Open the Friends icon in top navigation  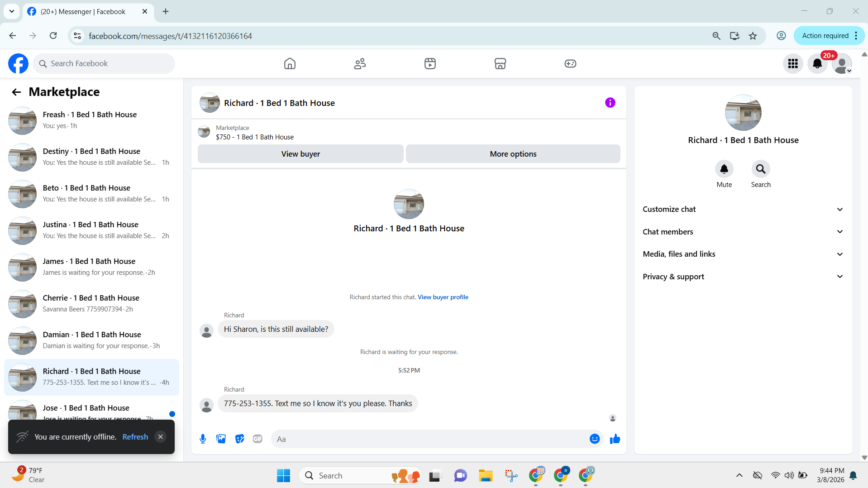pyautogui.click(x=360, y=63)
